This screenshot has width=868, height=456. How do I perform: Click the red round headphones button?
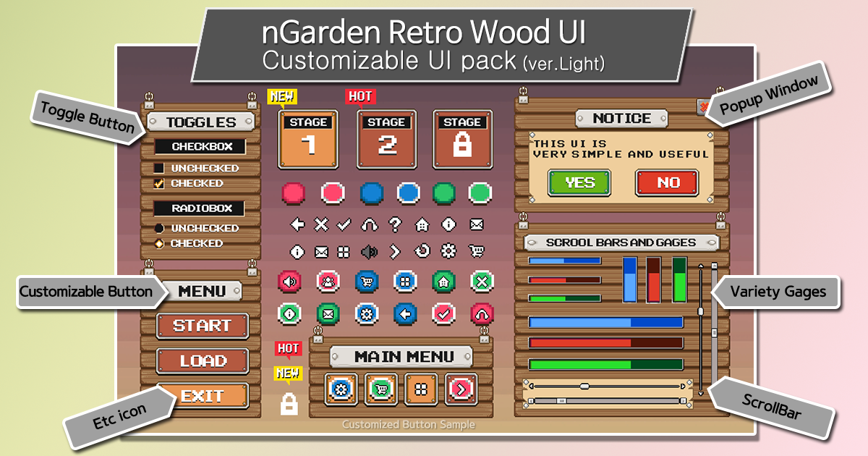[x=482, y=313]
